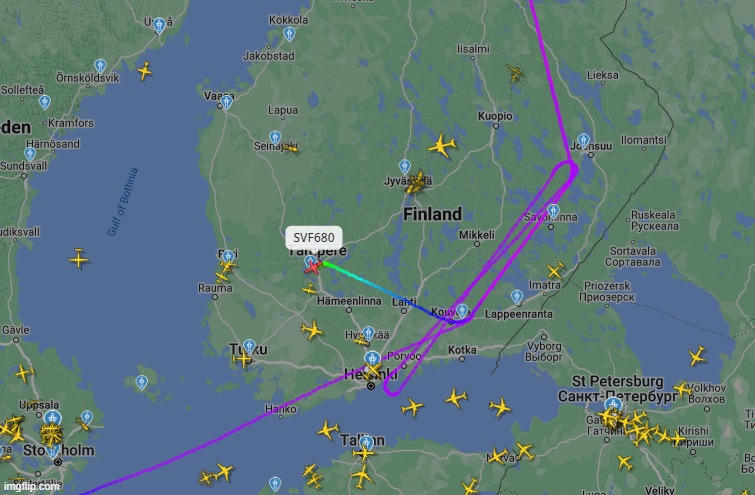
Task: Select the red SVF680 aircraft icon
Action: pyautogui.click(x=313, y=267)
